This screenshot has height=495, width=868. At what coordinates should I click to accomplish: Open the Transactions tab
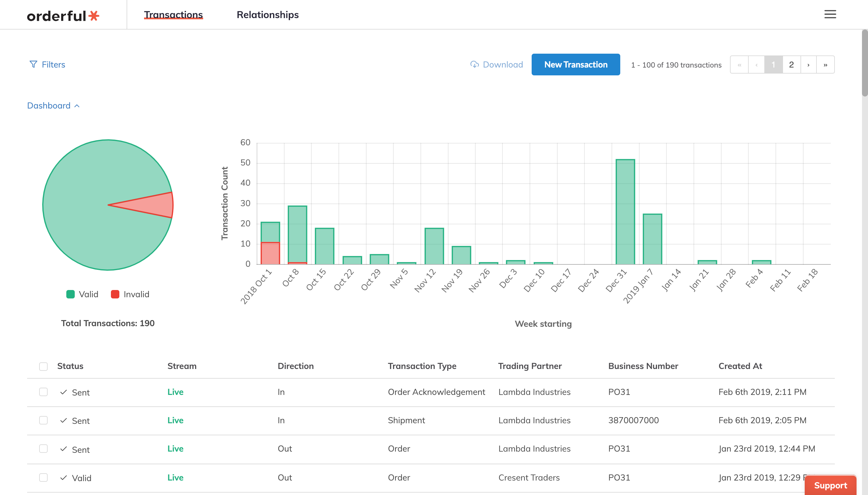173,14
